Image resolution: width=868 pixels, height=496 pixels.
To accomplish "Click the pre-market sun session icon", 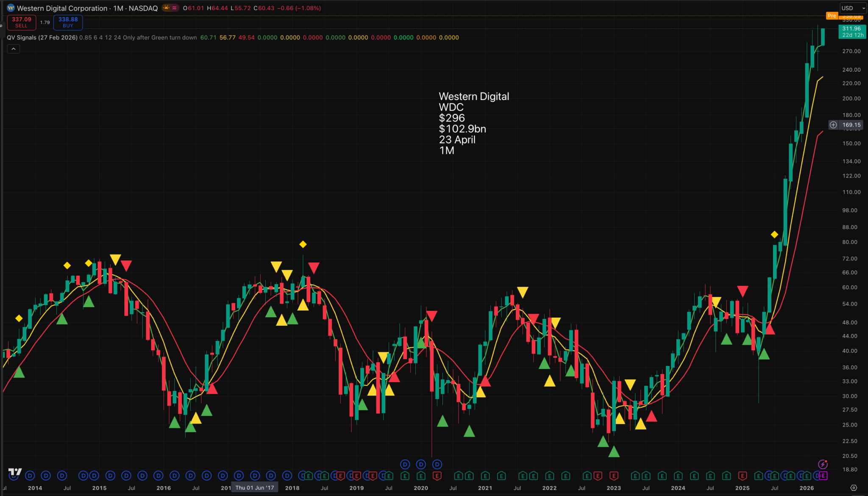I will tap(166, 8).
